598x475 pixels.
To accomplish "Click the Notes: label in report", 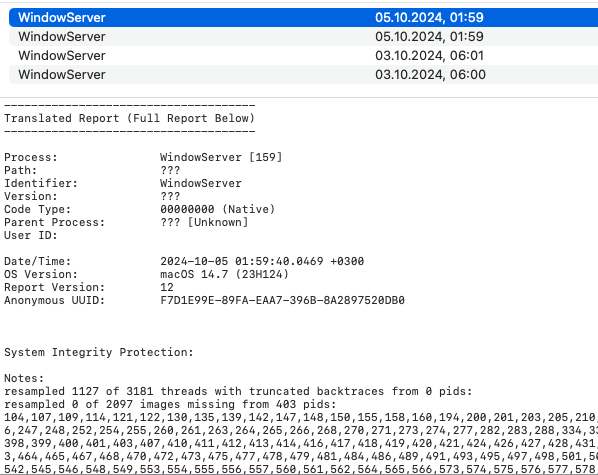I will [x=24, y=378].
